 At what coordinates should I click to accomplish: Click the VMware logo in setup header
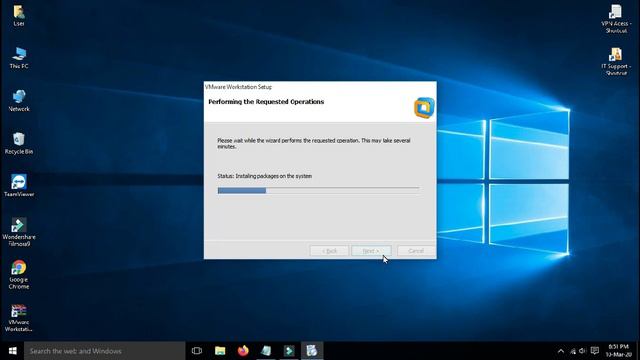tap(424, 107)
